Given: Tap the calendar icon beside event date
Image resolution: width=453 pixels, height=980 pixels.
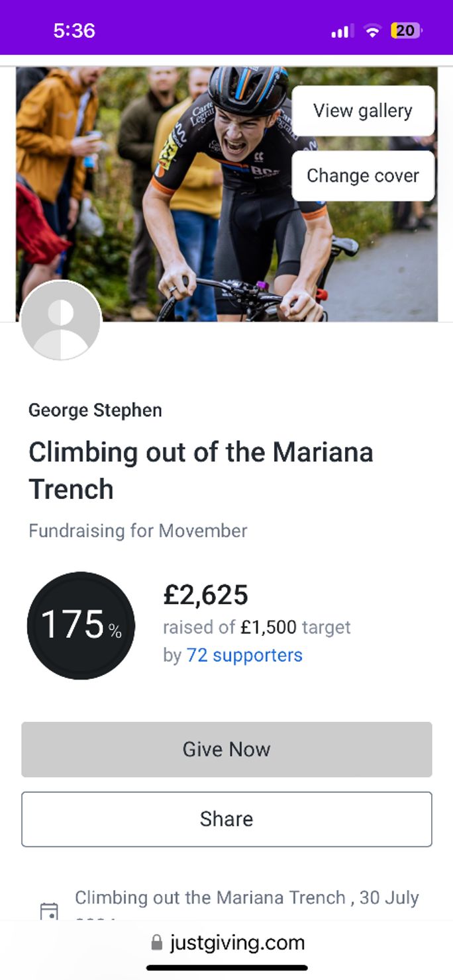Looking at the screenshot, I should pos(49,911).
